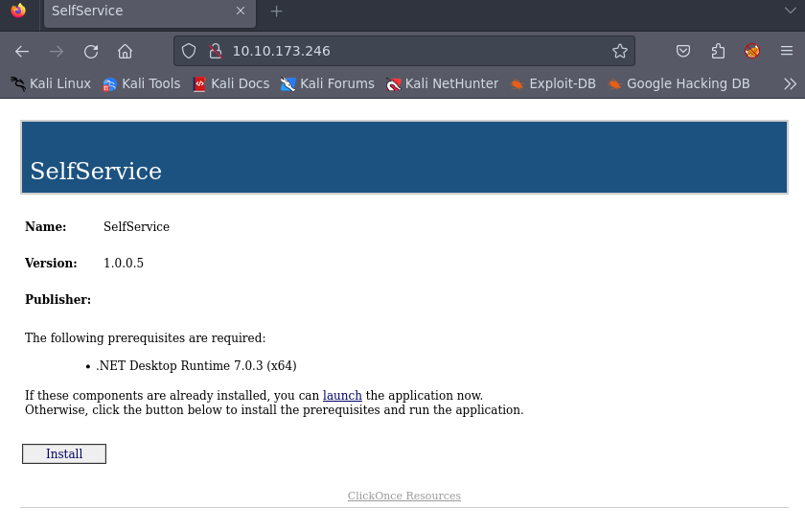The height and width of the screenshot is (532, 805).
Task: Open the list all tabs dropdown
Action: click(790, 11)
